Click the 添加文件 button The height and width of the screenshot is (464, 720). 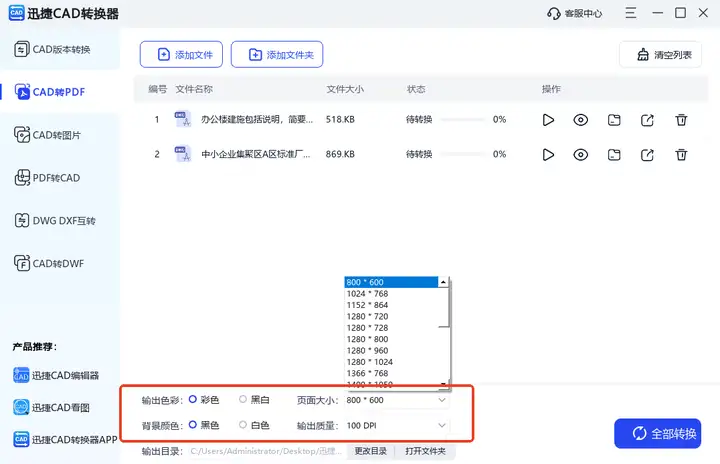181,55
